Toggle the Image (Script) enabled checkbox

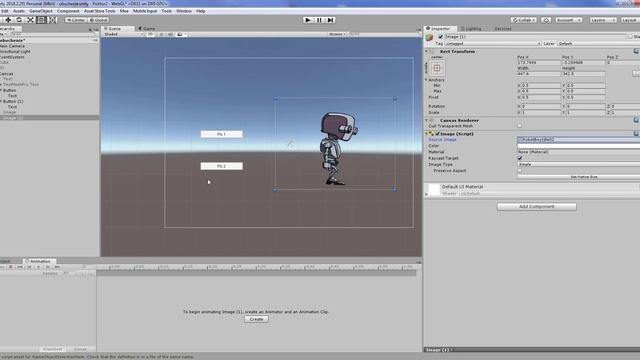click(x=438, y=134)
